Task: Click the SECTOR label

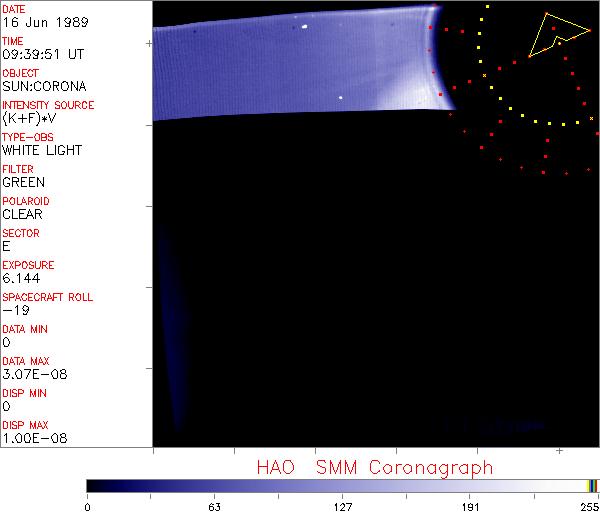Action: tap(21, 233)
